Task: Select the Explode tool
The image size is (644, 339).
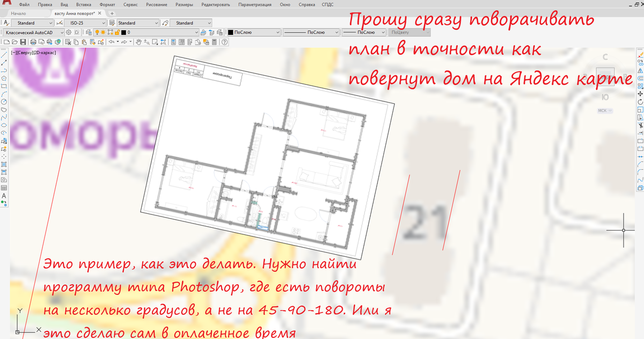Action: click(x=640, y=188)
